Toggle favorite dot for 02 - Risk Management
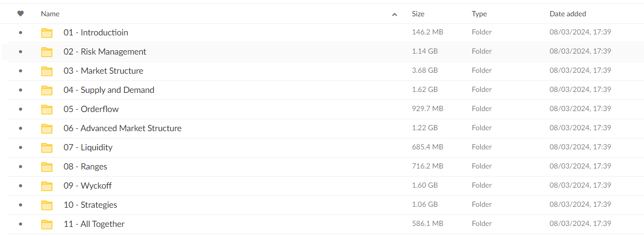This screenshot has height=236, width=644. [x=20, y=52]
